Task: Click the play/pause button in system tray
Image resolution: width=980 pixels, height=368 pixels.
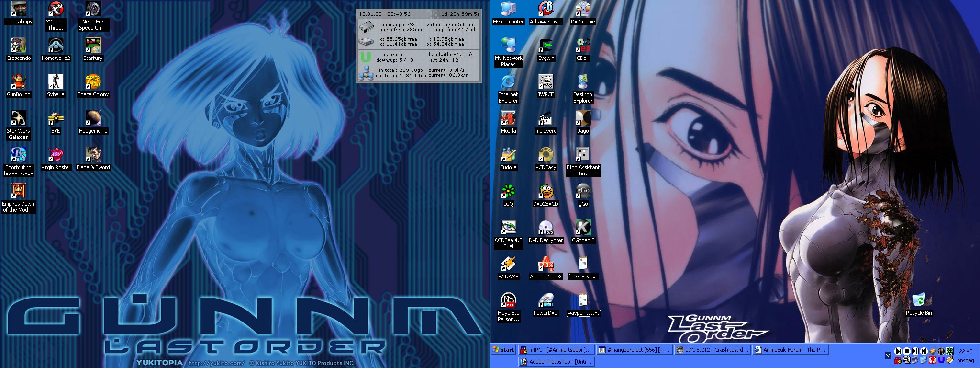Action: 915,351
